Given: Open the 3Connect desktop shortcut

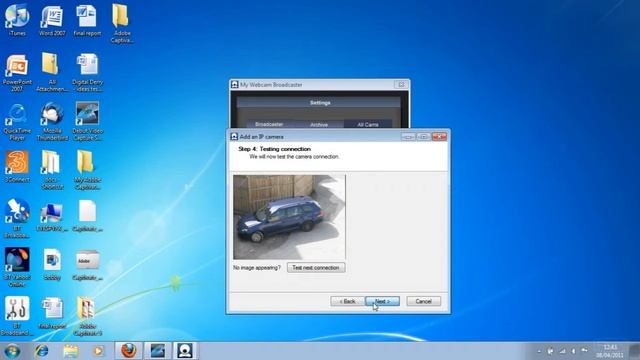Looking at the screenshot, I should 17,167.
